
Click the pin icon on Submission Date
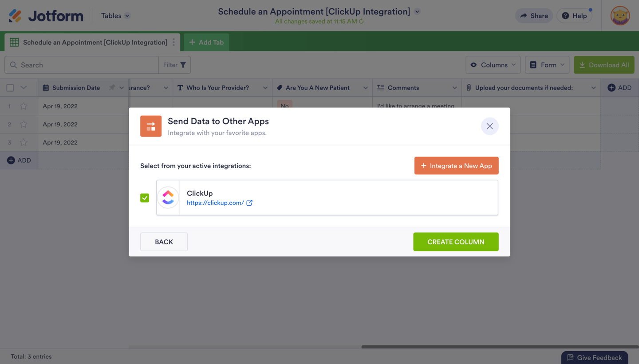click(112, 88)
